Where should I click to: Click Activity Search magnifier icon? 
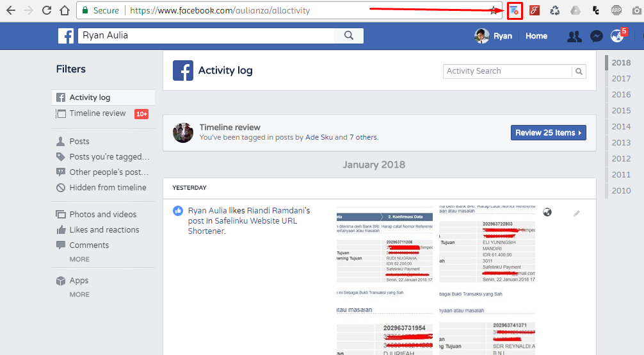pyautogui.click(x=579, y=72)
